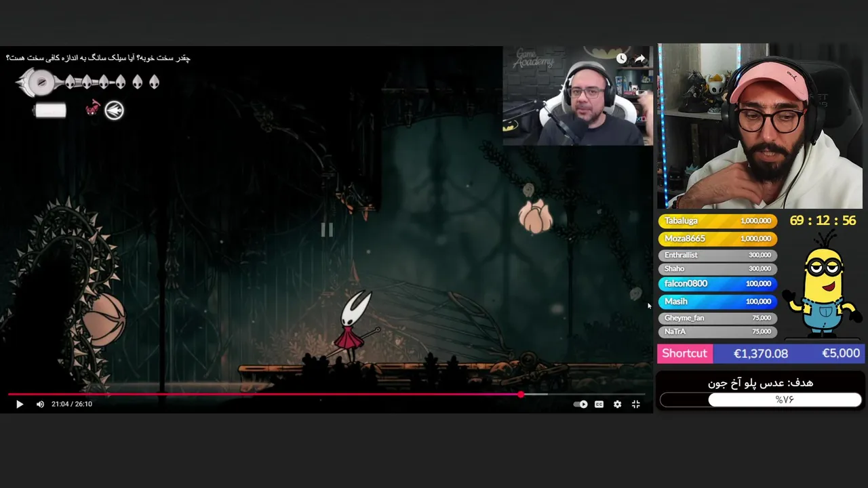Click the Share arrow icon
868x488 pixels.
639,59
